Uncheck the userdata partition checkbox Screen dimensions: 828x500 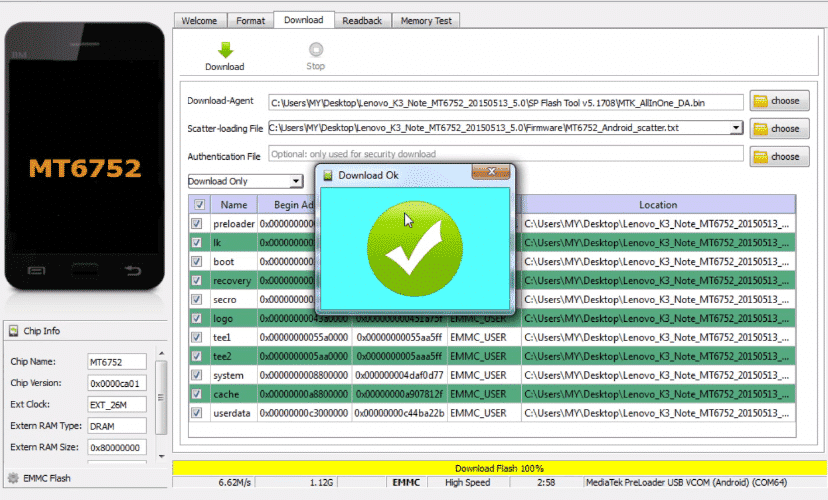point(196,413)
